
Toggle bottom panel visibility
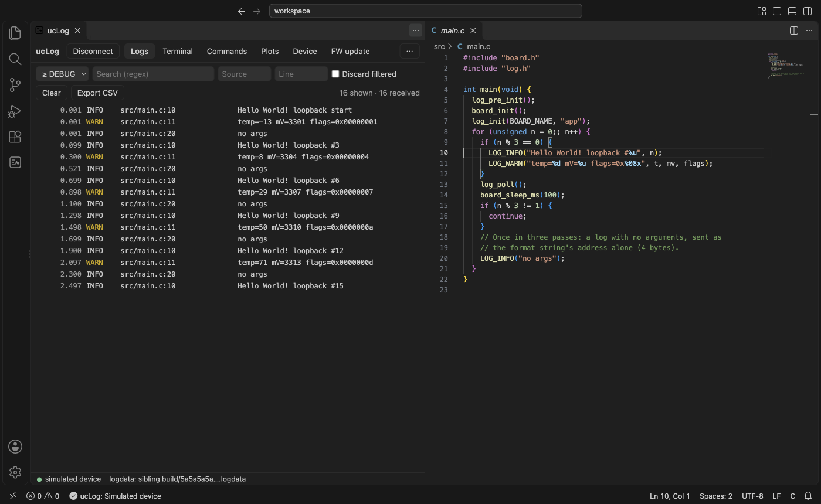(792, 11)
